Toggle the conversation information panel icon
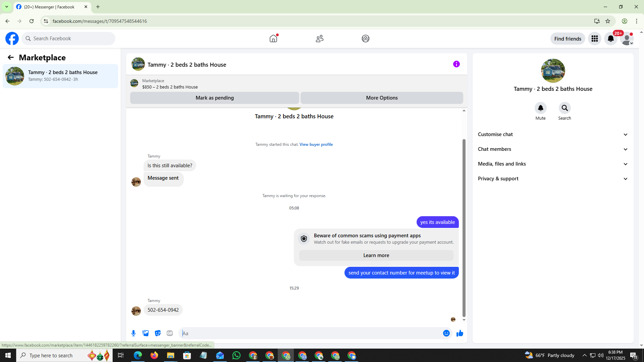Viewport: 644px width, 362px height. pos(456,64)
